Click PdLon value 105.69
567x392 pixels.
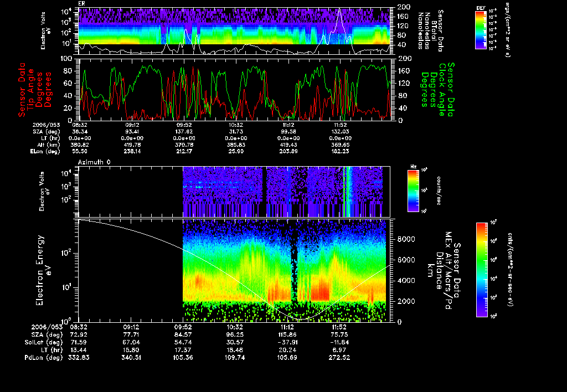tap(287, 357)
